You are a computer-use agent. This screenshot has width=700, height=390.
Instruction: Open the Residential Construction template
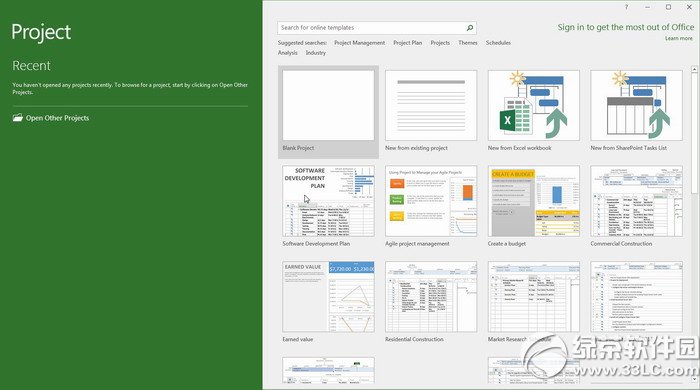[x=431, y=297]
